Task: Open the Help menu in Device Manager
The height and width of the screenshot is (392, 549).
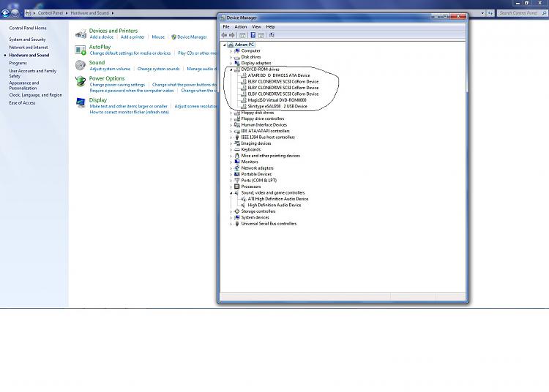Action: point(270,26)
